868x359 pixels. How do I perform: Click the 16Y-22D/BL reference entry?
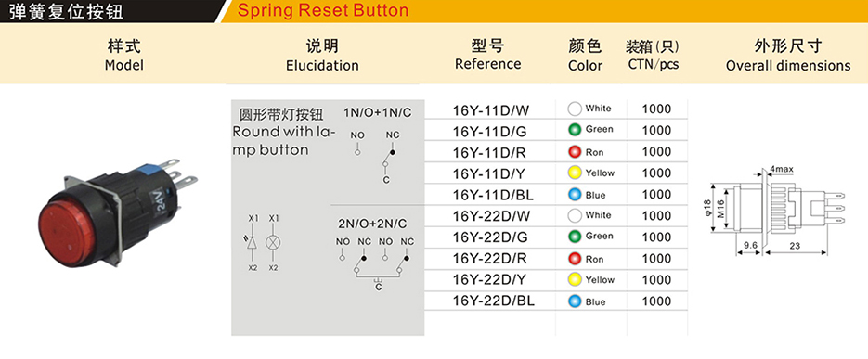(494, 301)
